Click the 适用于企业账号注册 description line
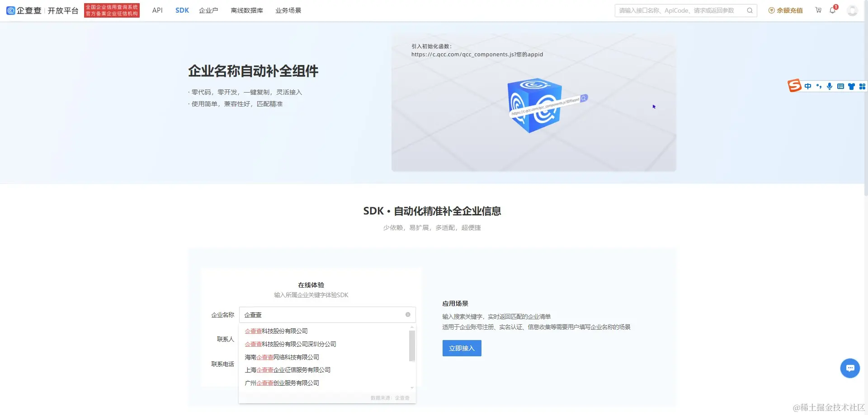The width and height of the screenshot is (868, 415). 536,327
